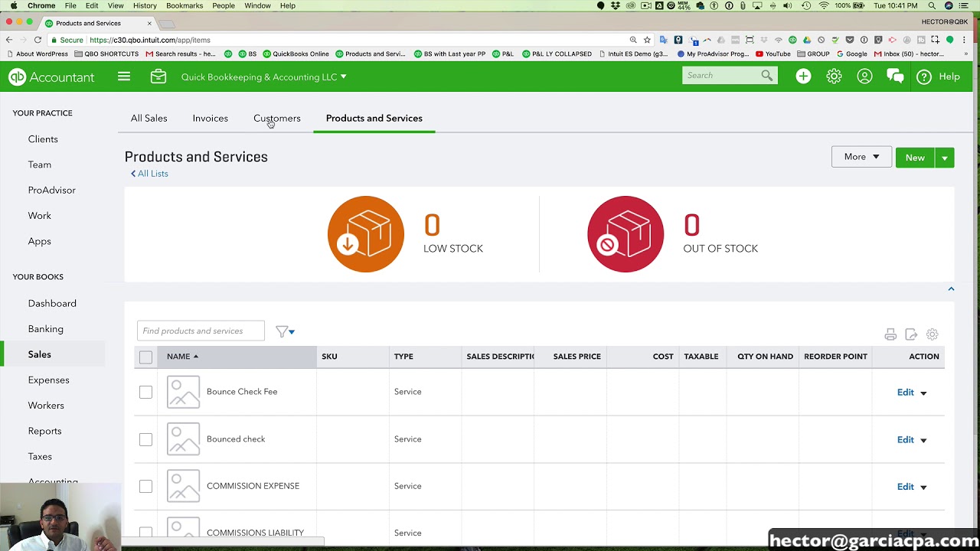Click the QuickBooks Accountant logo
980x551 pixels.
tap(51, 77)
